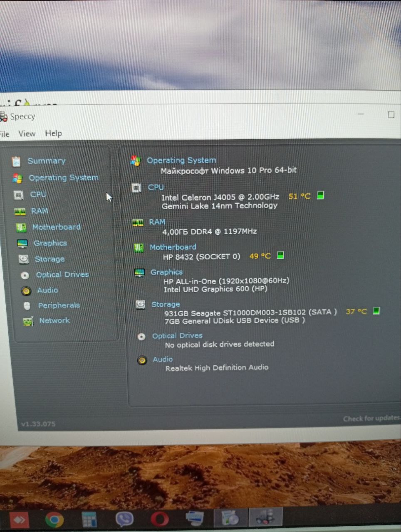
Task: Click the storage 37 °C temperature indicator
Action: click(376, 311)
